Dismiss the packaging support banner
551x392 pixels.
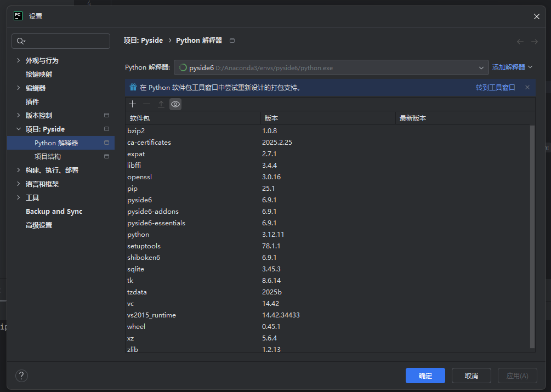527,87
